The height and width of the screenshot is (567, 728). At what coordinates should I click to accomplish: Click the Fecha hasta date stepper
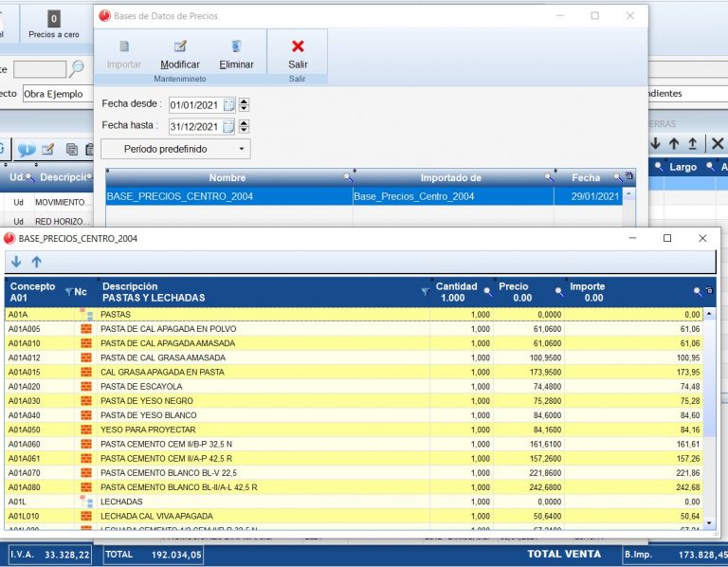[x=244, y=126]
